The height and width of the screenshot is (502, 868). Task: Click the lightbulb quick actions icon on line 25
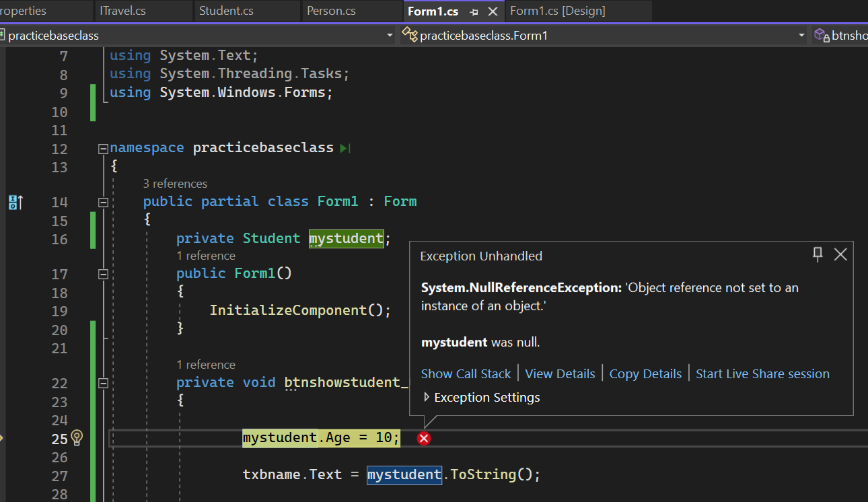(x=76, y=437)
